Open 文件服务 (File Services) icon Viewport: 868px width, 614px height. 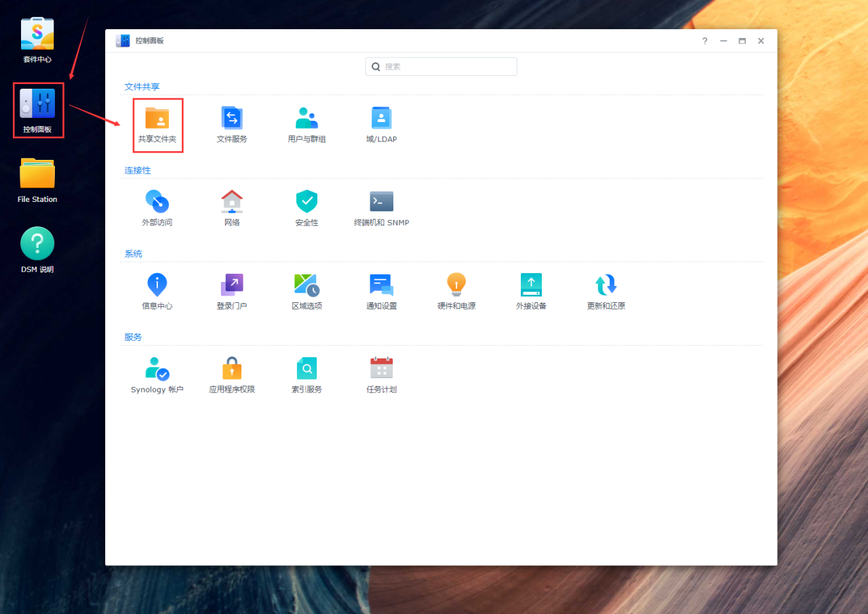click(232, 119)
